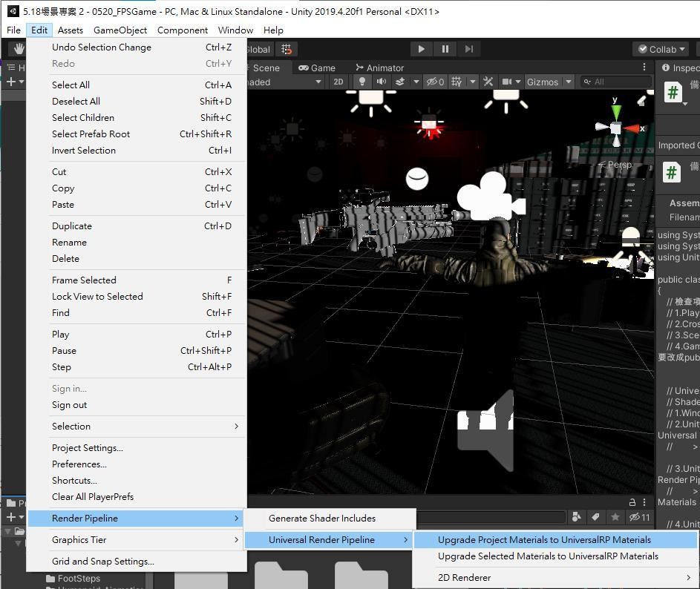Expand the Render Pipeline submenu in Edit menu
Viewport: 700px width, 589px height.
point(85,518)
